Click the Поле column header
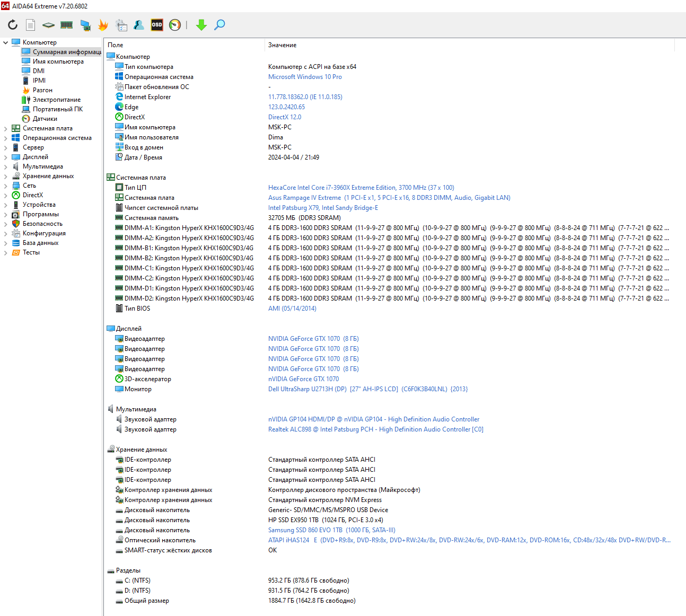The width and height of the screenshot is (686, 616). pos(184,45)
